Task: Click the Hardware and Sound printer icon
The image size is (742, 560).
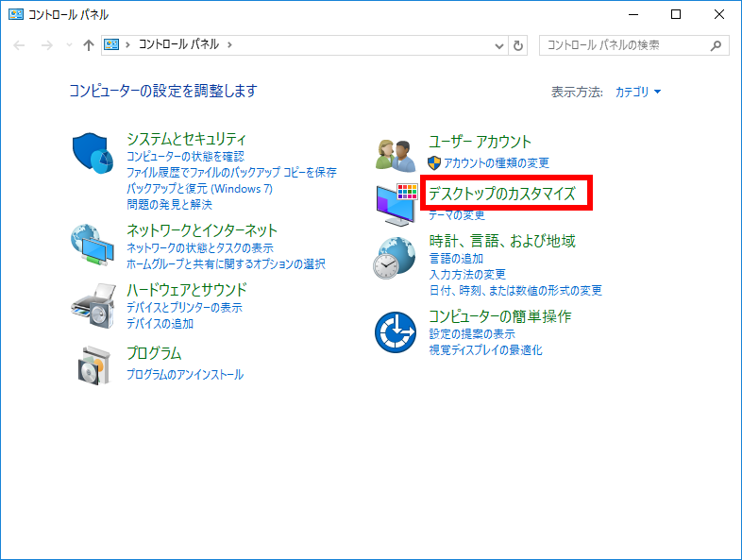Action: 93,306
